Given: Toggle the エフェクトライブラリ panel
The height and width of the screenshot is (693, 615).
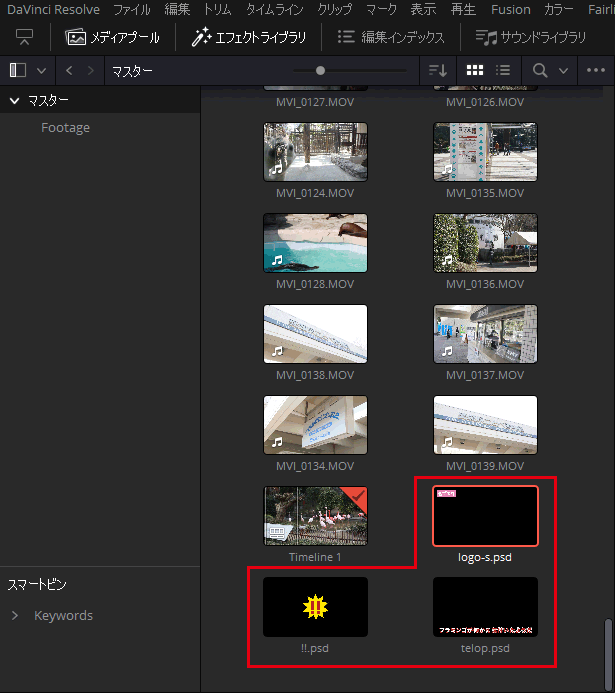Looking at the screenshot, I should click(248, 37).
